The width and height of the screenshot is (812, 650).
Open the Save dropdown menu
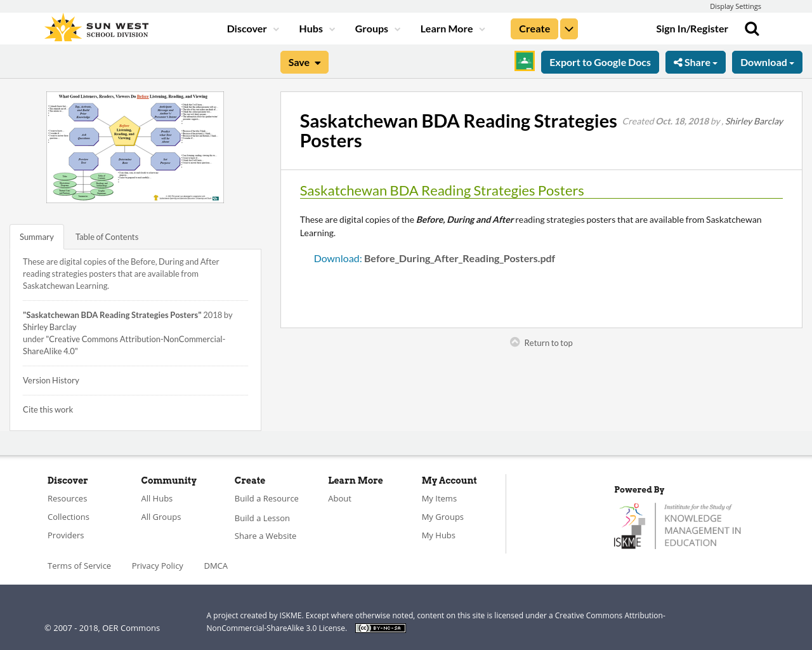[x=304, y=62]
